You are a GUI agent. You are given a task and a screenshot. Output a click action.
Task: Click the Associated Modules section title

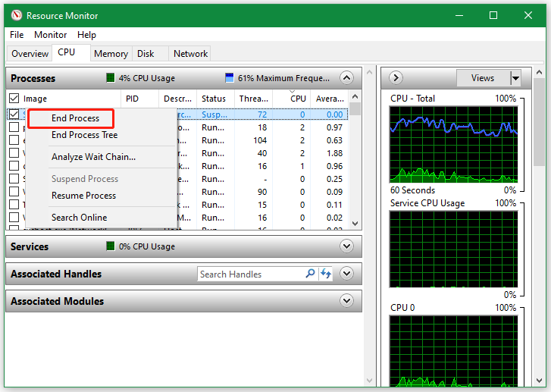tap(58, 301)
